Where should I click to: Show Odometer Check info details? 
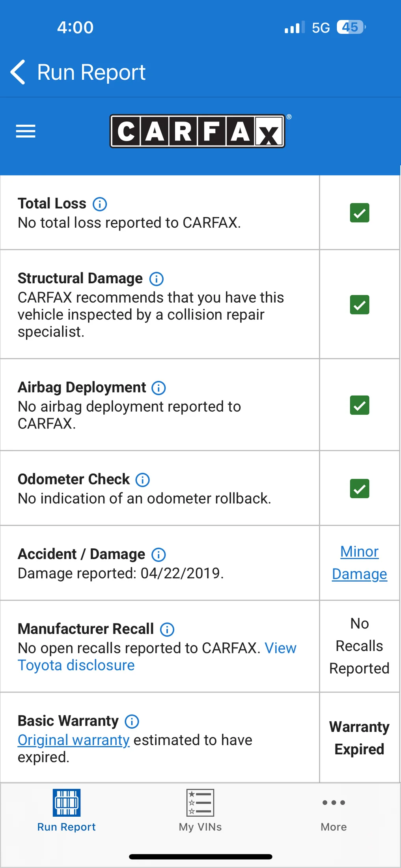[x=143, y=480]
